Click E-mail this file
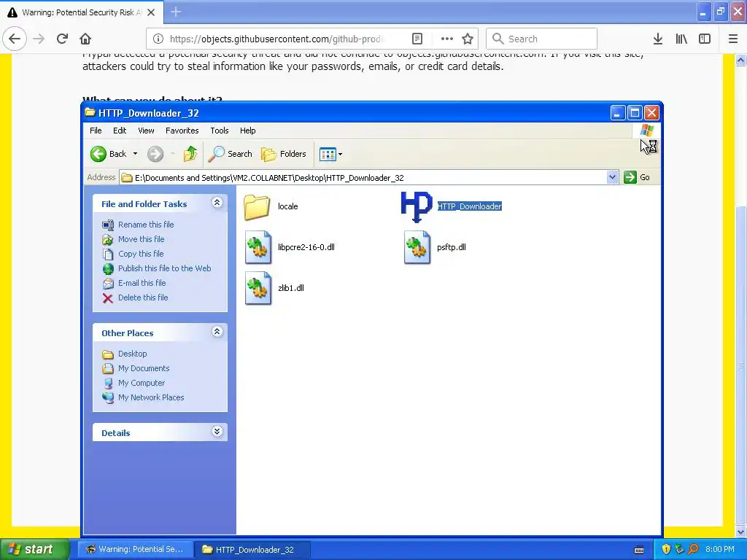Image resolution: width=747 pixels, height=560 pixels. (142, 283)
